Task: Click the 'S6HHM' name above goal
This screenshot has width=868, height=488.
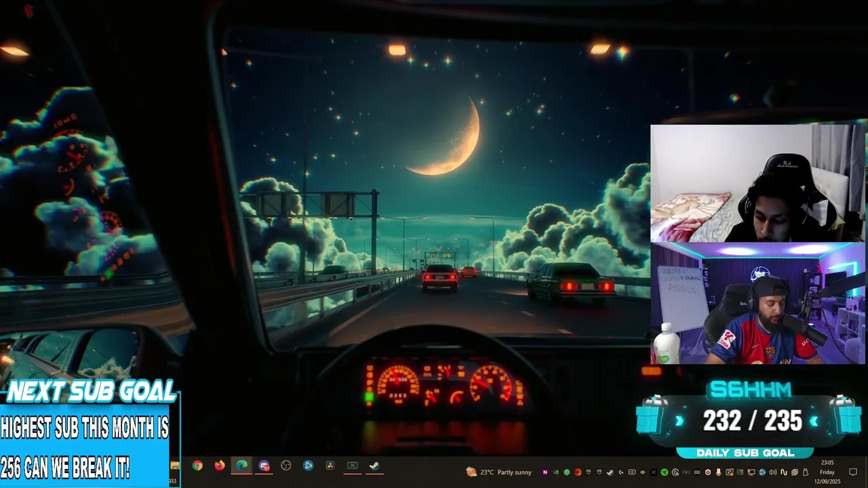Action: point(750,390)
